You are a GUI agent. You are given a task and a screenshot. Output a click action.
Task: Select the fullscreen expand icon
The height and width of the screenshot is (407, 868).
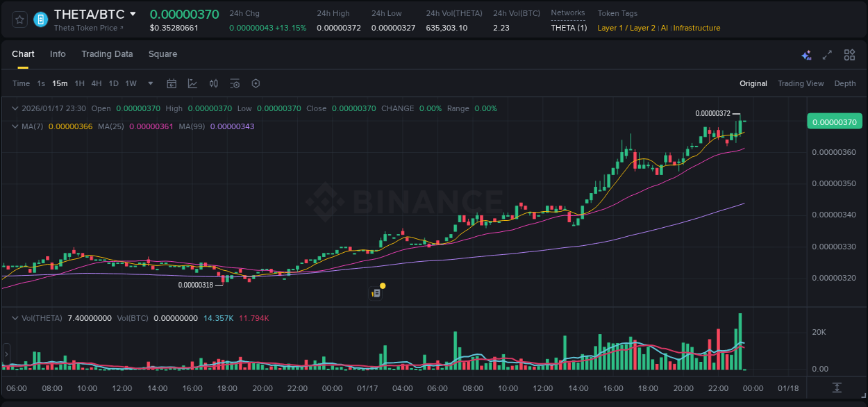[827, 54]
